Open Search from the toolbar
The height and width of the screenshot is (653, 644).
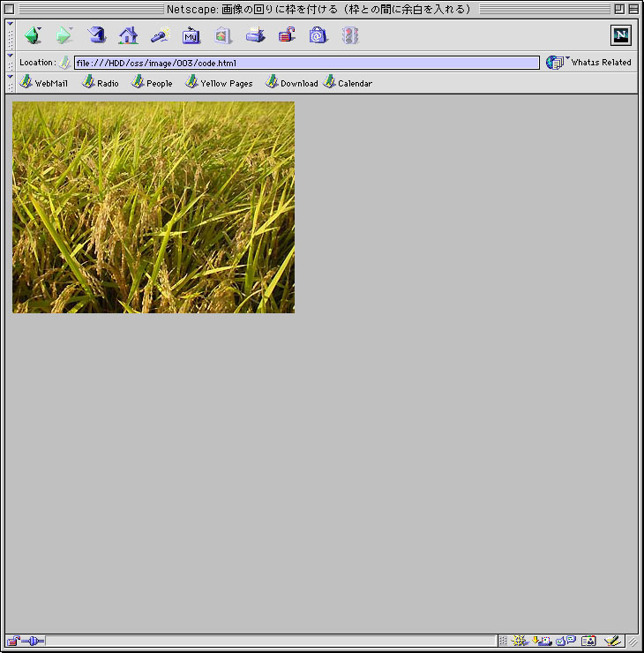pos(160,35)
